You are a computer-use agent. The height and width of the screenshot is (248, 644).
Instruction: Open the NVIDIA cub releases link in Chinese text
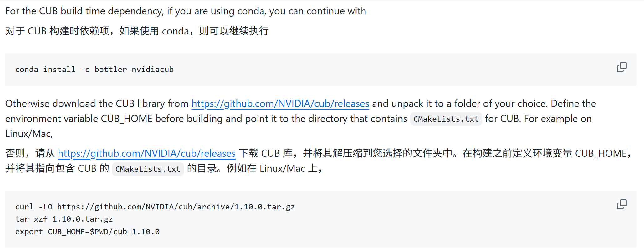(146, 153)
